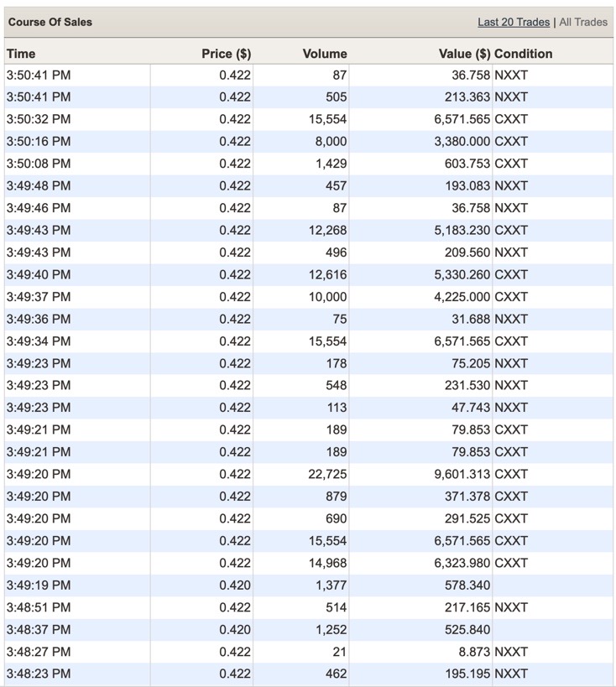Select the 525.840 value cell
This screenshot has height=687, width=616.
(467, 630)
